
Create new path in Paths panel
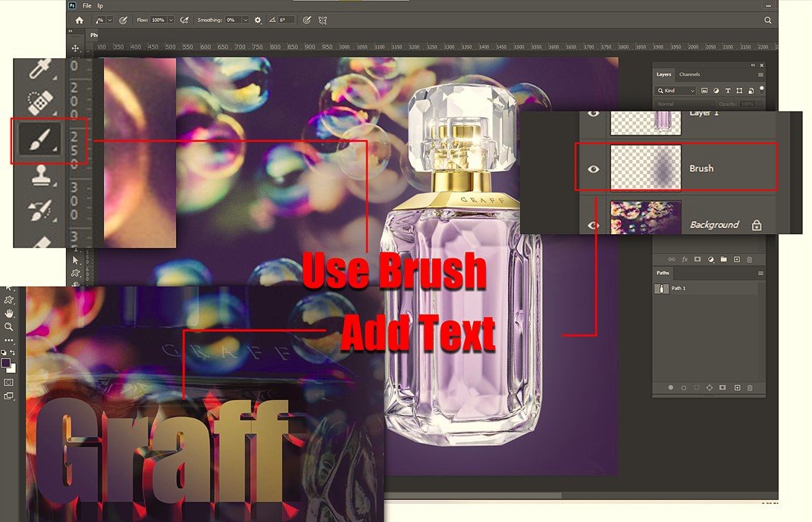coord(737,387)
